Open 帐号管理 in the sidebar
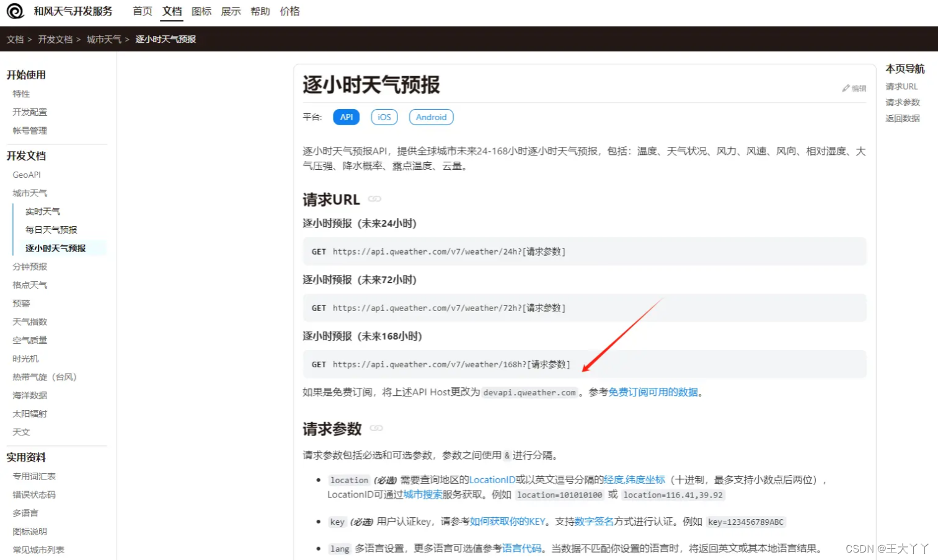Image resolution: width=938 pixels, height=560 pixels. (30, 131)
